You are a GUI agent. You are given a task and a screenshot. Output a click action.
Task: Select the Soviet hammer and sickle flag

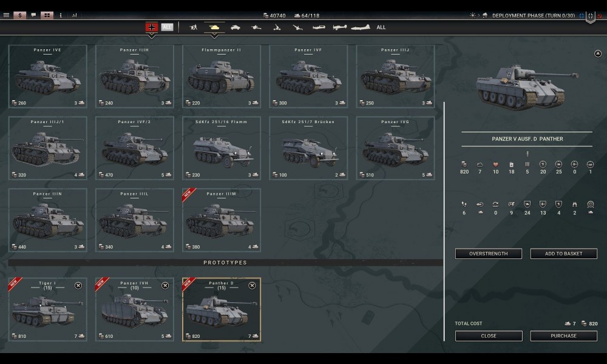pyautogui.click(x=600, y=16)
